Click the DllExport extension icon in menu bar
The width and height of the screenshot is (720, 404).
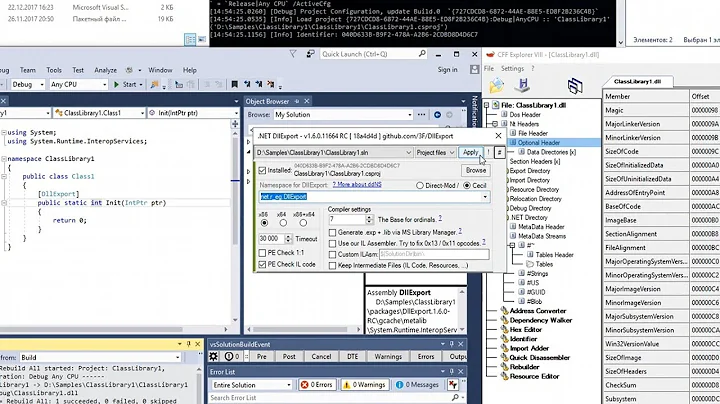129,70
